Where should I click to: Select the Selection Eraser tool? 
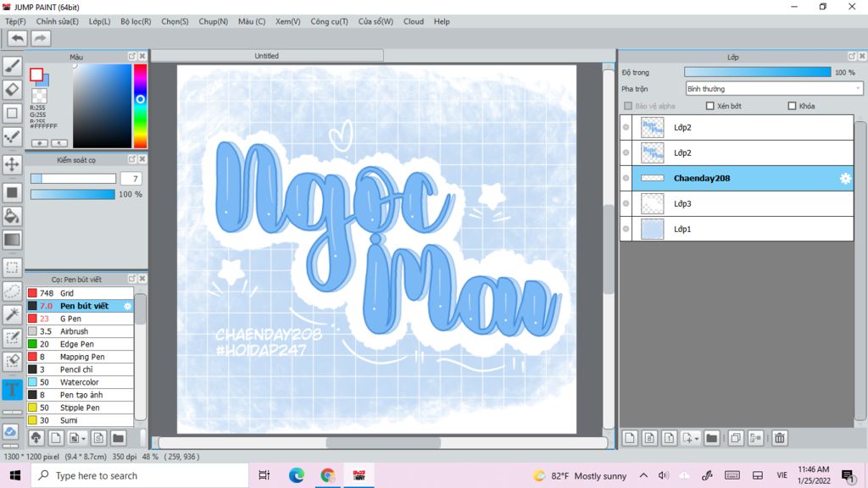coord(12,361)
